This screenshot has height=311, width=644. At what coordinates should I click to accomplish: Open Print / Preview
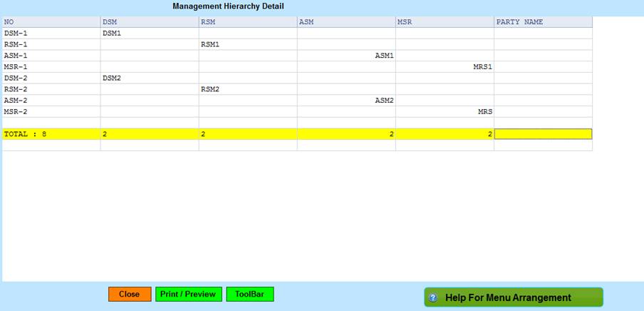[x=188, y=294]
